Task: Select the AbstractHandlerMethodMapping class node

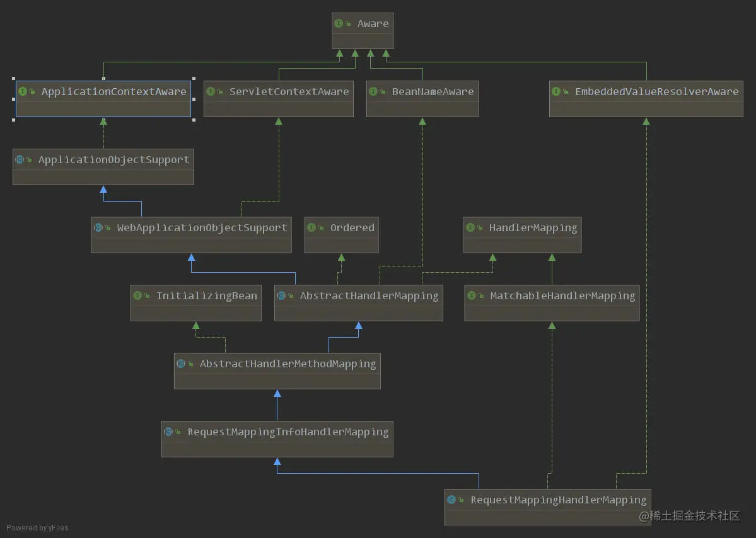Action: [x=277, y=371]
